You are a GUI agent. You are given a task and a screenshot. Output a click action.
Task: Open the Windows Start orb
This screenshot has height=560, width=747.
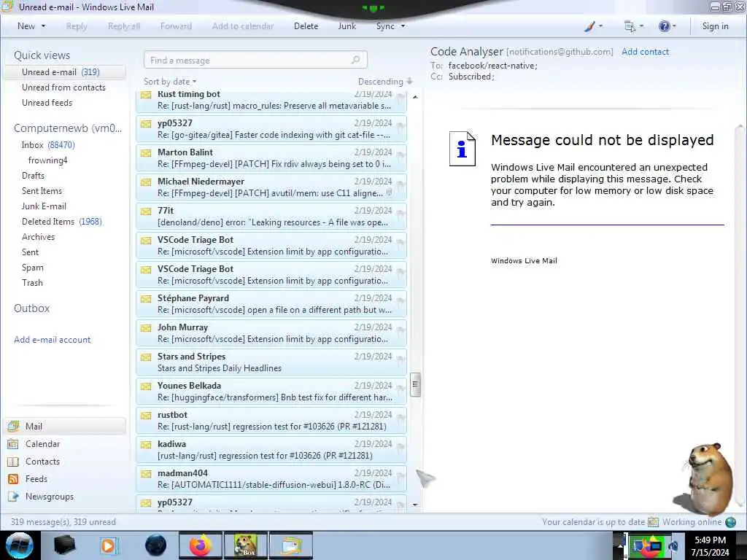pos(20,545)
